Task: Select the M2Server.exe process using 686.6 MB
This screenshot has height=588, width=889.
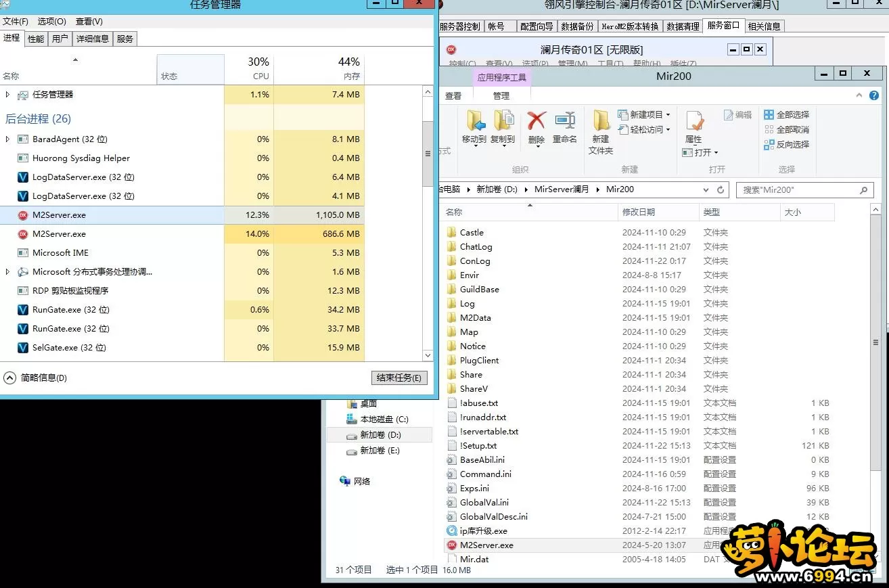Action: click(x=183, y=234)
